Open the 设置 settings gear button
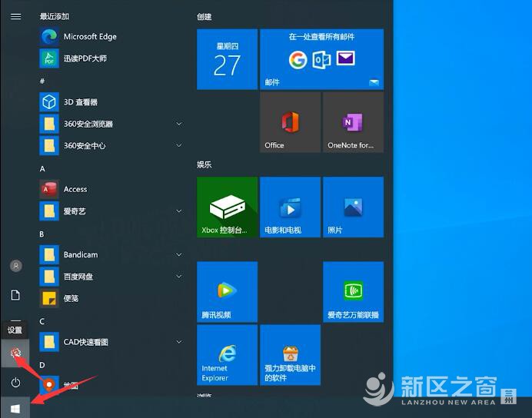Screen dimensions: 532x418 pyautogui.click(x=15, y=353)
